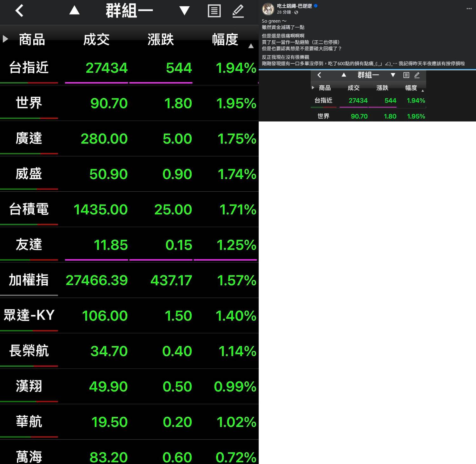Click the public audience globe icon

(x=296, y=12)
